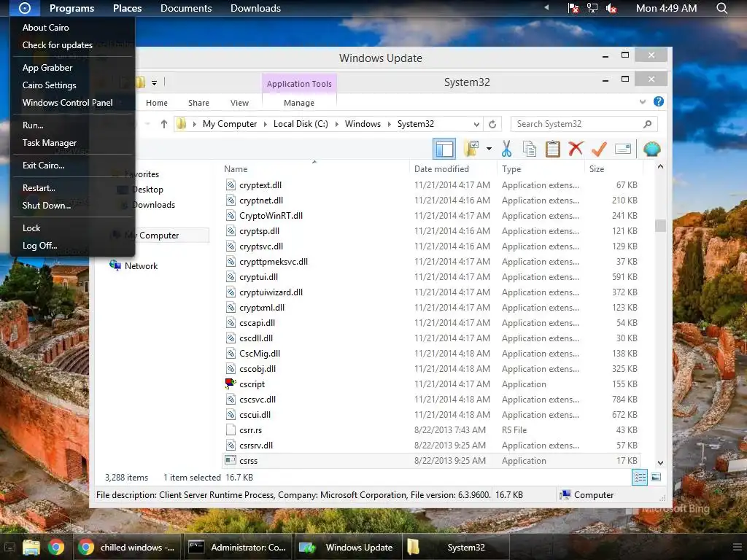Switch to Large icons view in status bar

pos(656,477)
